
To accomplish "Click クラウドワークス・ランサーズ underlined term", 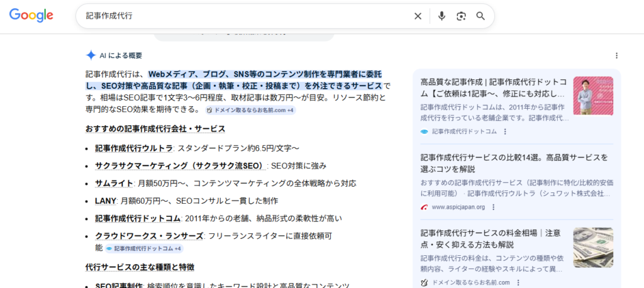I will 149,236.
